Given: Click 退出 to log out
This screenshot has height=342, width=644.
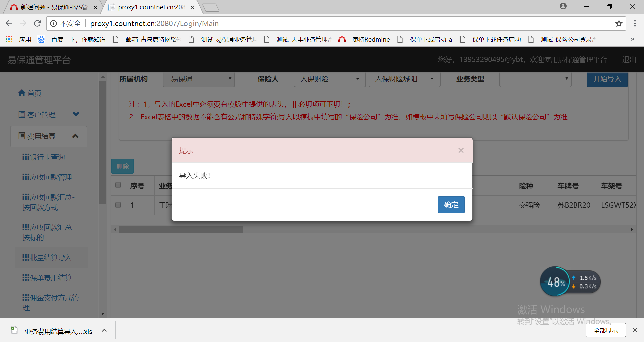Looking at the screenshot, I should (629, 60).
